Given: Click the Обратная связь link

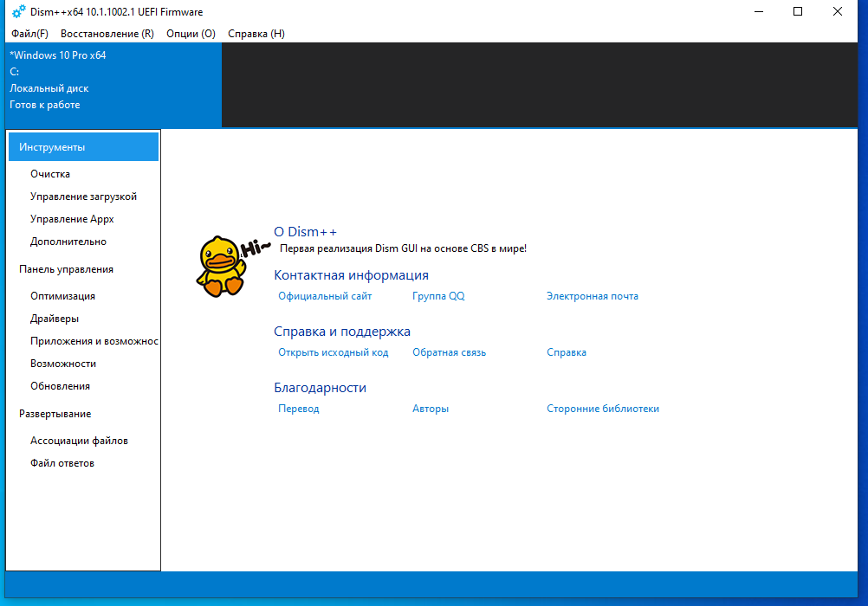Looking at the screenshot, I should (449, 352).
